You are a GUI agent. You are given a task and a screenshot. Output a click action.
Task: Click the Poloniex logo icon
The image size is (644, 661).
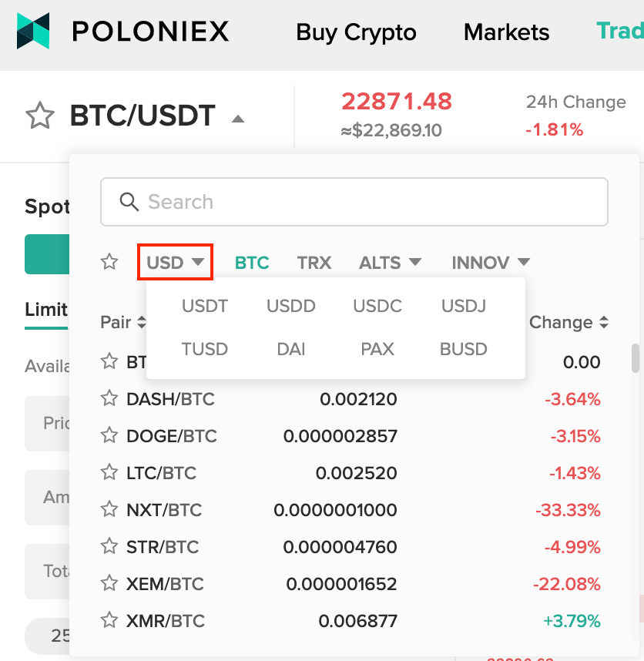pyautogui.click(x=33, y=31)
